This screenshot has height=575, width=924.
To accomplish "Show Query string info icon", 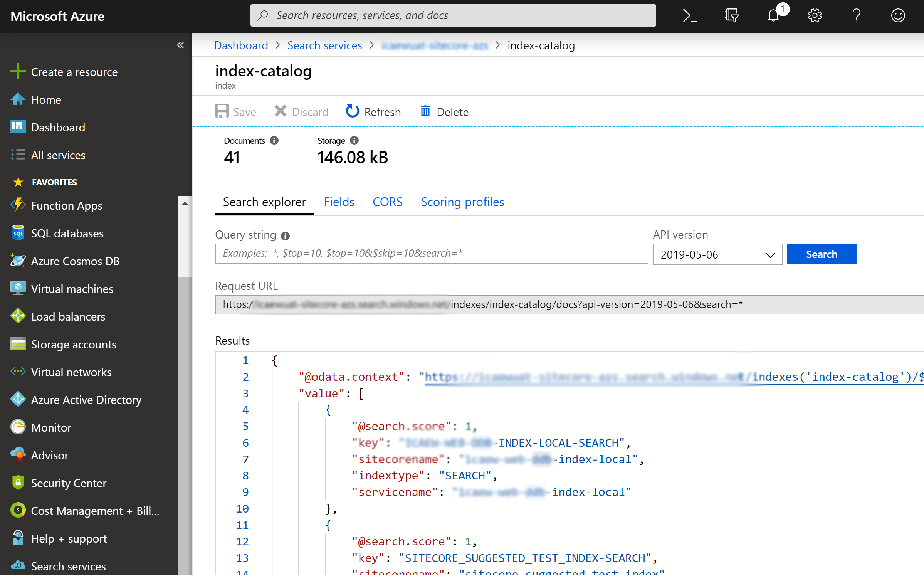I will click(285, 235).
